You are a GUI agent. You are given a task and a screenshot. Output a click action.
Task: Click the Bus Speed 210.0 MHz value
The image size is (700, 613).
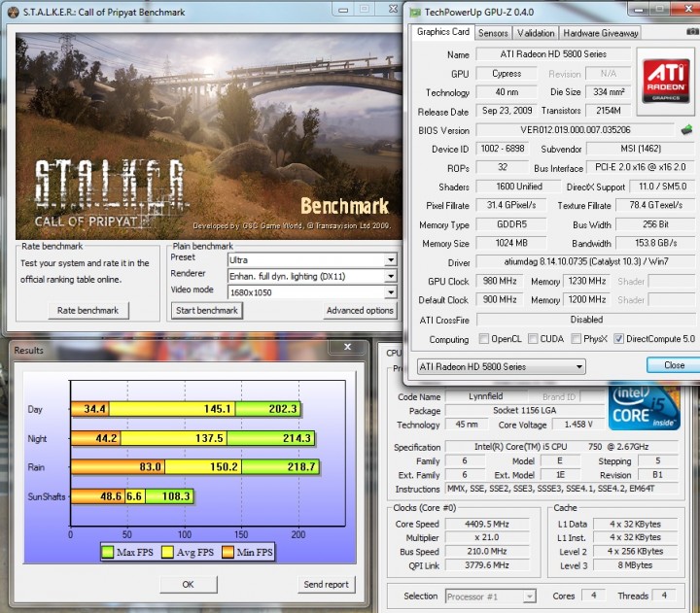(487, 552)
